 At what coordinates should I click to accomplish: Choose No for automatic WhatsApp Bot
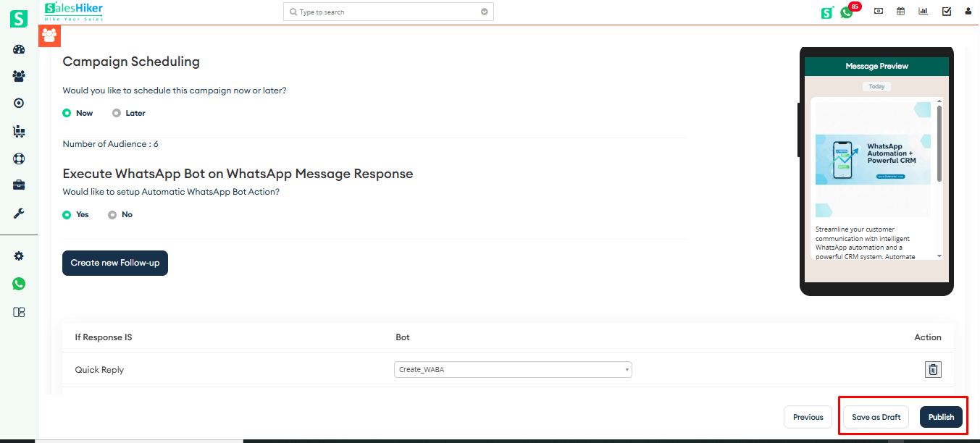[x=112, y=214]
